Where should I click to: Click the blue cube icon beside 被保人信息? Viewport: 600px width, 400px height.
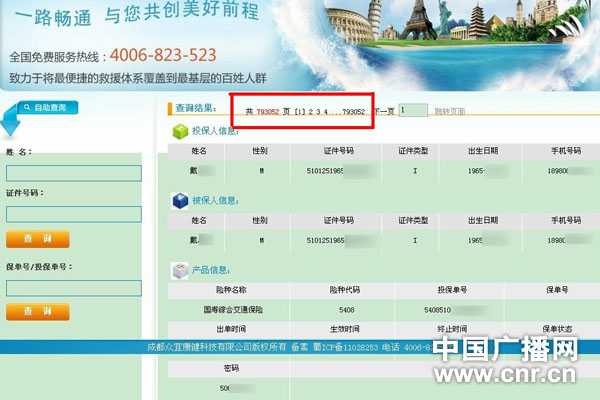point(180,201)
